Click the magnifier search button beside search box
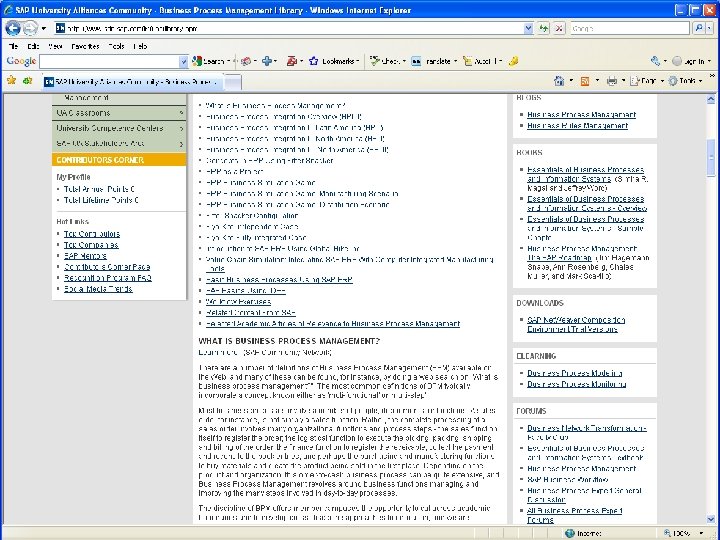The height and width of the screenshot is (540, 720). [699, 28]
